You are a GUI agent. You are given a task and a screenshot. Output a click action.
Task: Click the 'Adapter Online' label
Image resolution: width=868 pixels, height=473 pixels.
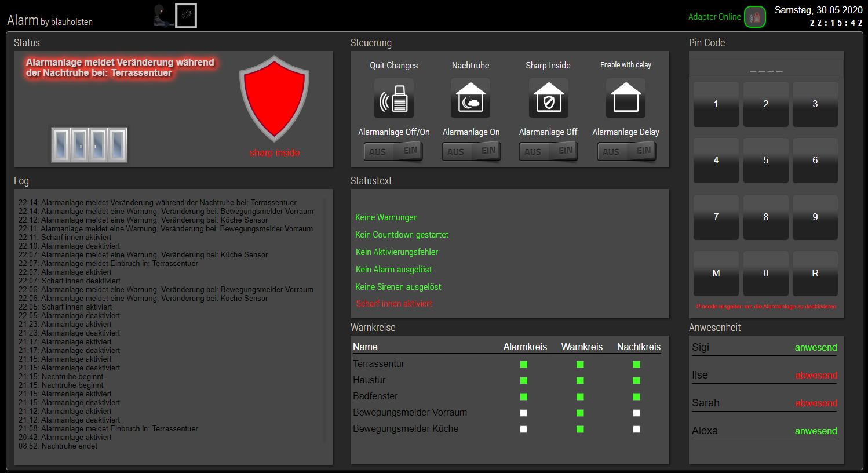tap(714, 17)
